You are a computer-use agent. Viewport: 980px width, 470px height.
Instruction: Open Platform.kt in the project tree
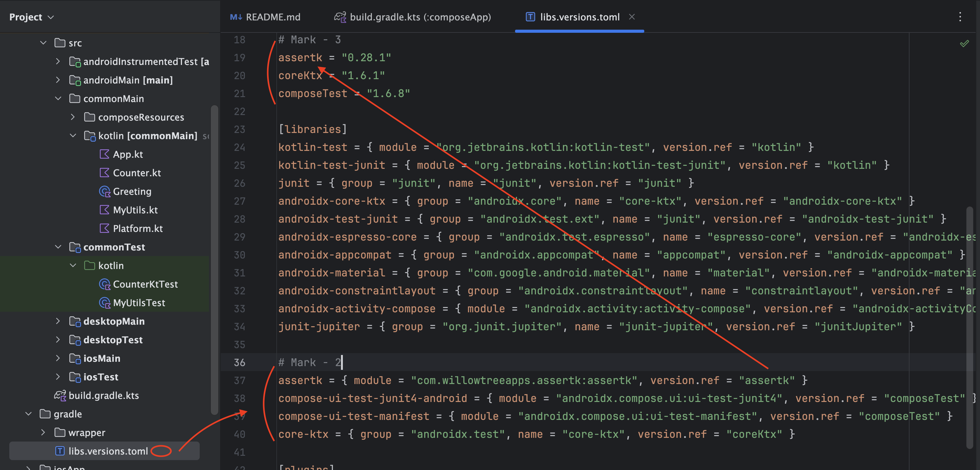point(137,228)
